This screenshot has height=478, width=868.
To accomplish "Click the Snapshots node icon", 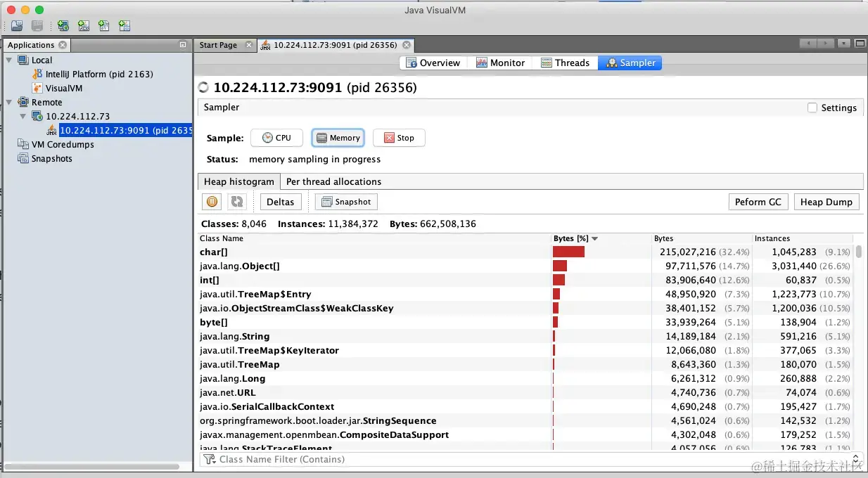I will [23, 158].
